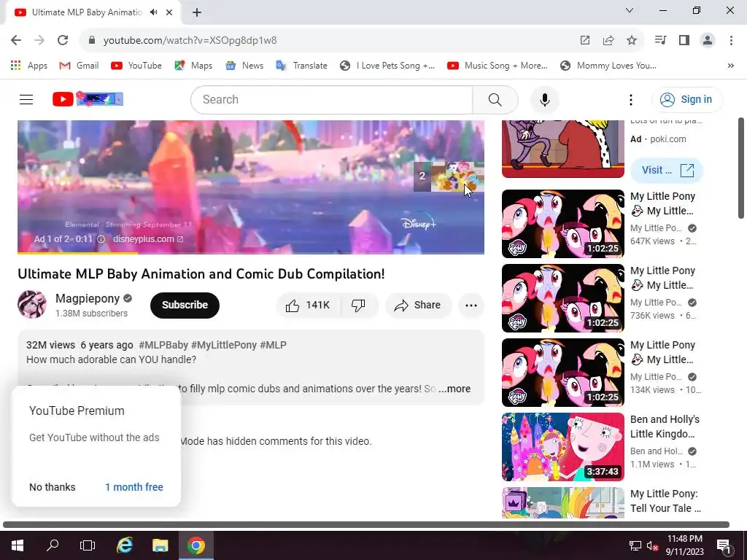Expand the description with ...more
The width and height of the screenshot is (747, 560).
(x=454, y=389)
